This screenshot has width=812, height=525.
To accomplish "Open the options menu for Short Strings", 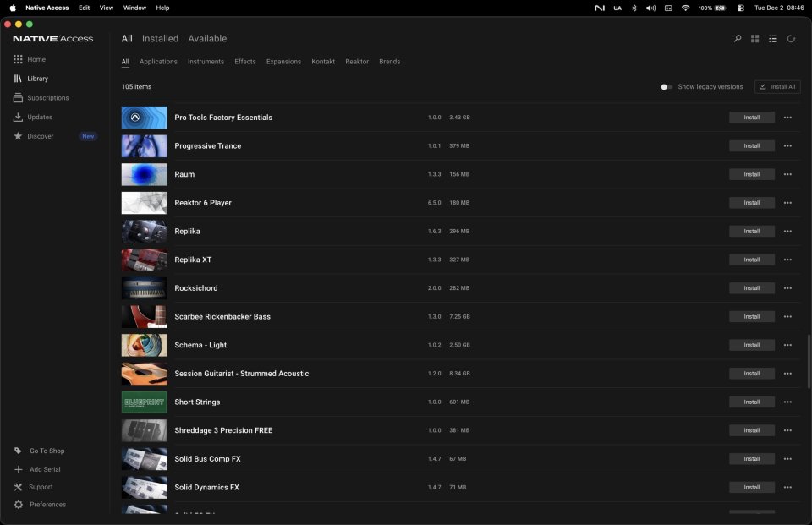I will 787,402.
